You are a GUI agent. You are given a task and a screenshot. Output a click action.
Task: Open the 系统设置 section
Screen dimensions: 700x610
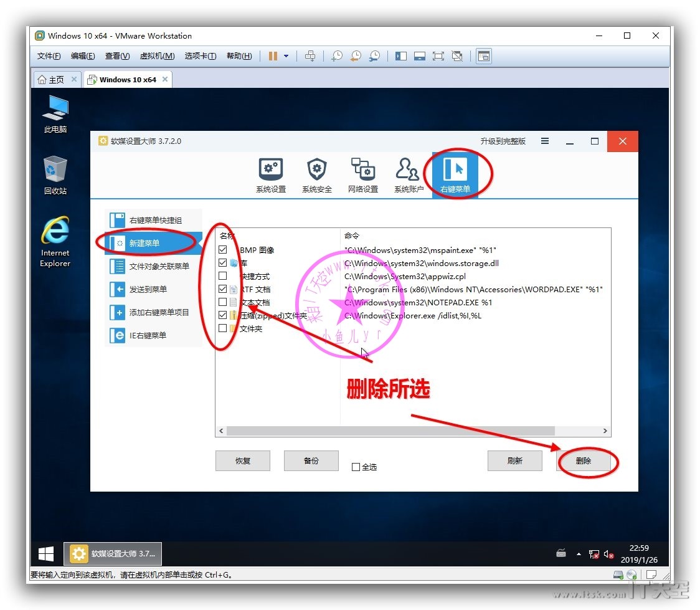(271, 175)
